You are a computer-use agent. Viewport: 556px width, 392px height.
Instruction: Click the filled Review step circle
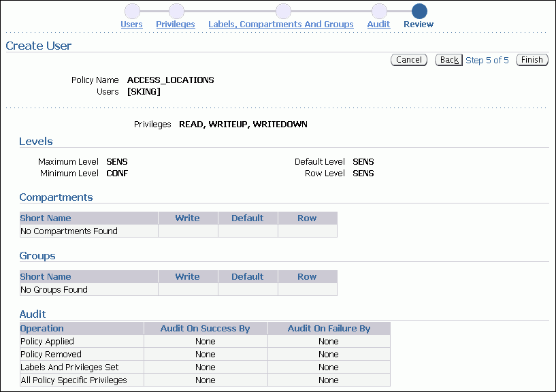tap(419, 11)
